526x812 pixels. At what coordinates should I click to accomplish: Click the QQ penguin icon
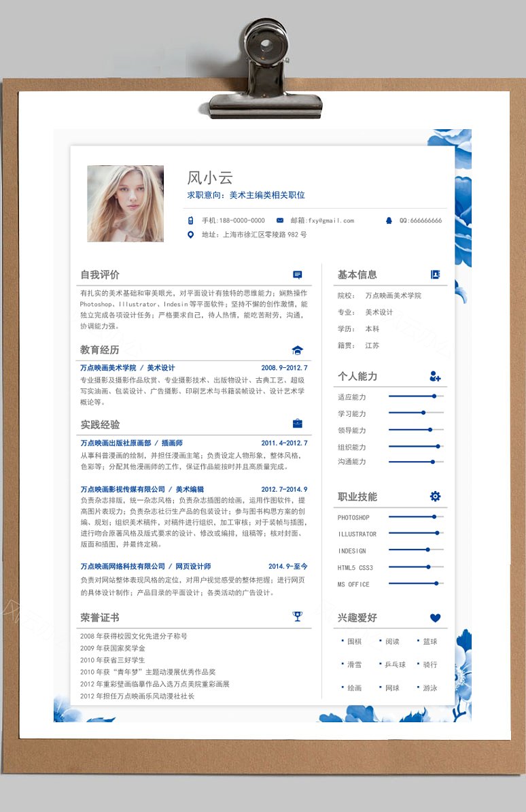[389, 220]
